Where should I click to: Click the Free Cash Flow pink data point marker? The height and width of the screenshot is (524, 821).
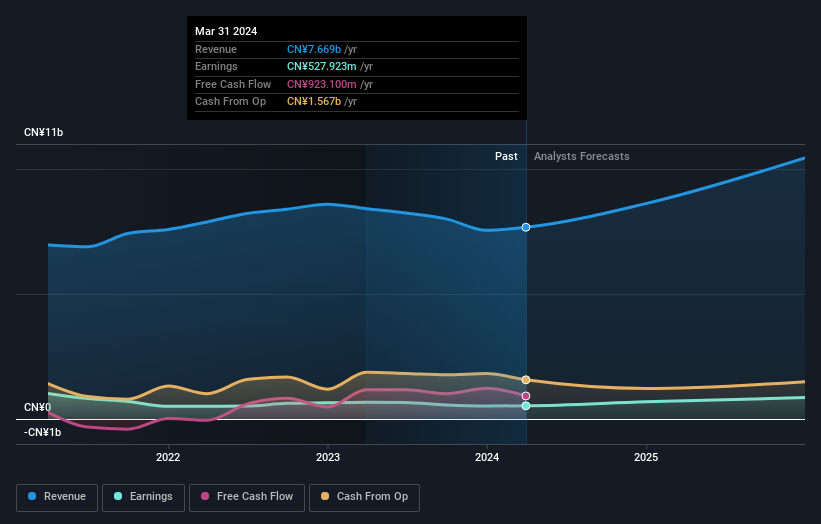pos(526,396)
